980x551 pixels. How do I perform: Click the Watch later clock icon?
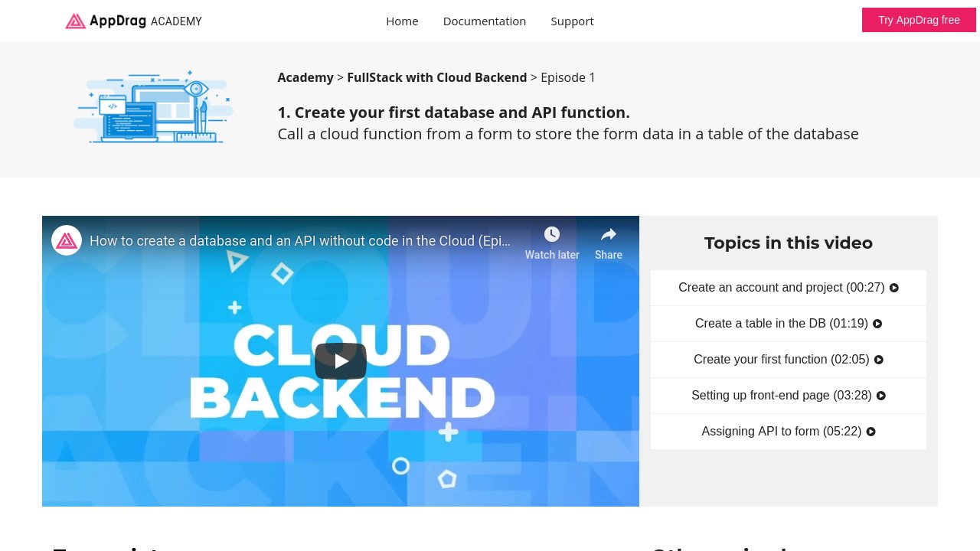click(x=552, y=234)
